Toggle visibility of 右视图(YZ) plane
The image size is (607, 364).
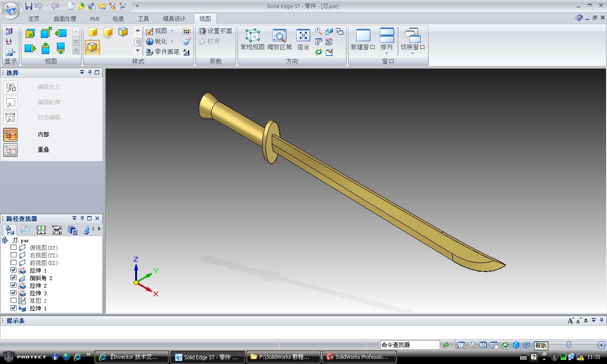click(x=14, y=255)
